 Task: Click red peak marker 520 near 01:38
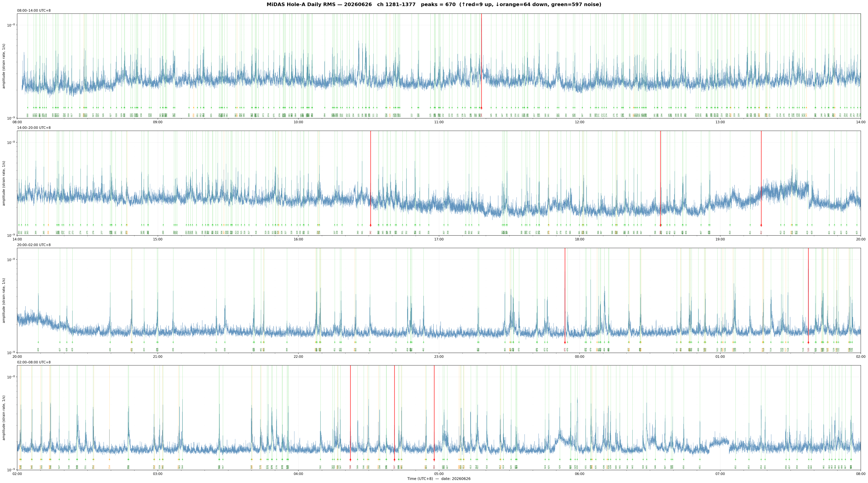(x=808, y=342)
